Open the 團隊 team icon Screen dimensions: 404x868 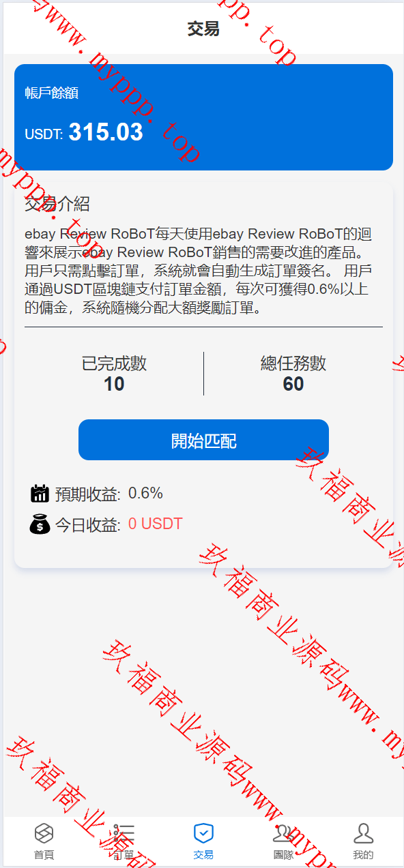pyautogui.click(x=283, y=833)
